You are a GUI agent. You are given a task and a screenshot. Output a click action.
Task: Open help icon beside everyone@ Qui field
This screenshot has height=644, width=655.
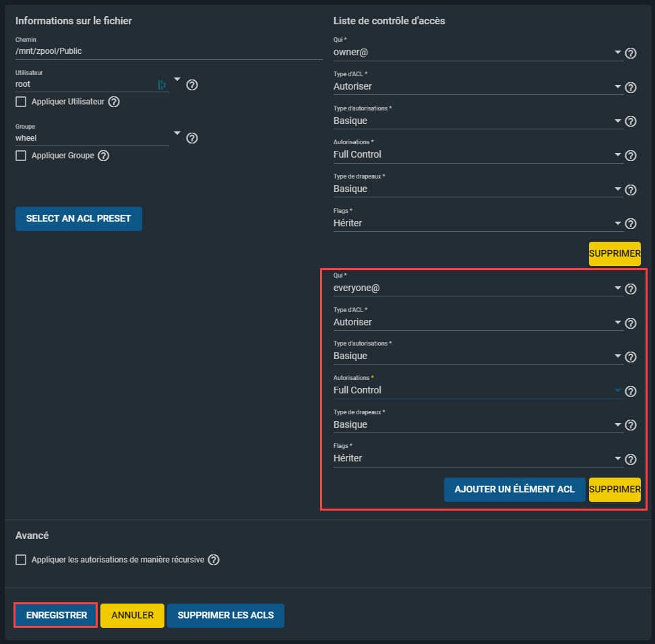(630, 289)
